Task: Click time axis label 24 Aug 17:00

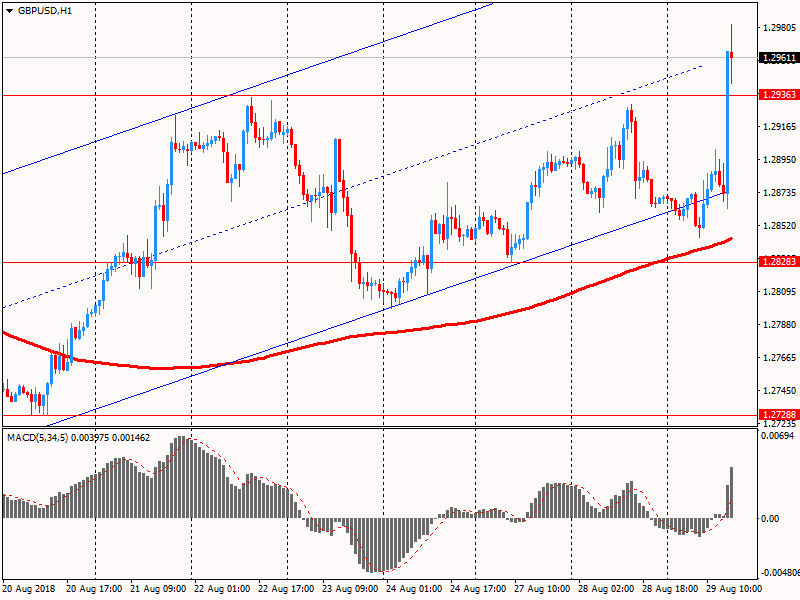Action: click(478, 589)
